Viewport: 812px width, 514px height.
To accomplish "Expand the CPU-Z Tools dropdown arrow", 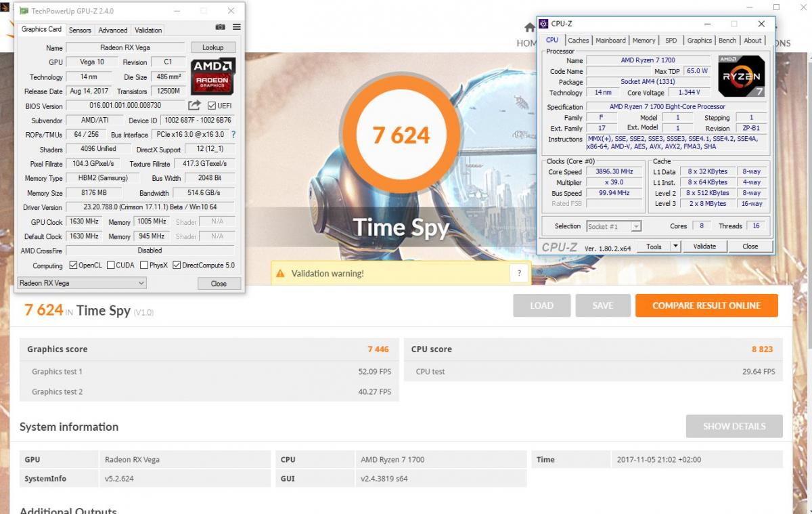I will (675, 247).
